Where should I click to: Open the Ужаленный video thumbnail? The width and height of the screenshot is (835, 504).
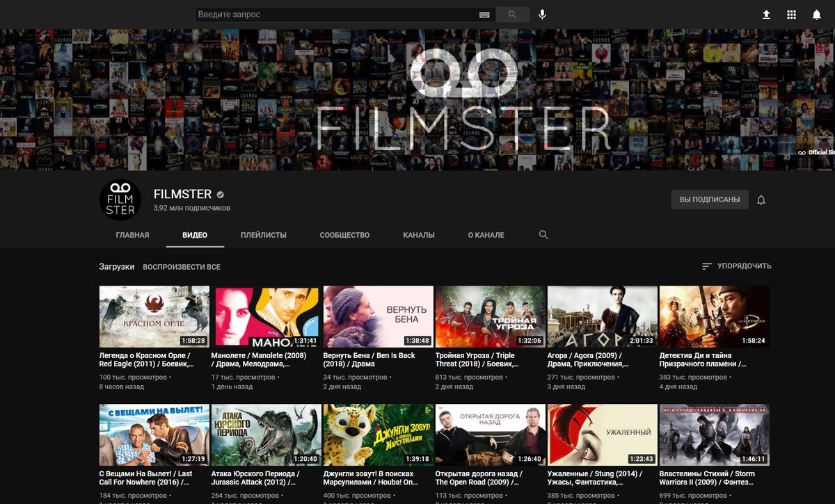pyautogui.click(x=603, y=435)
